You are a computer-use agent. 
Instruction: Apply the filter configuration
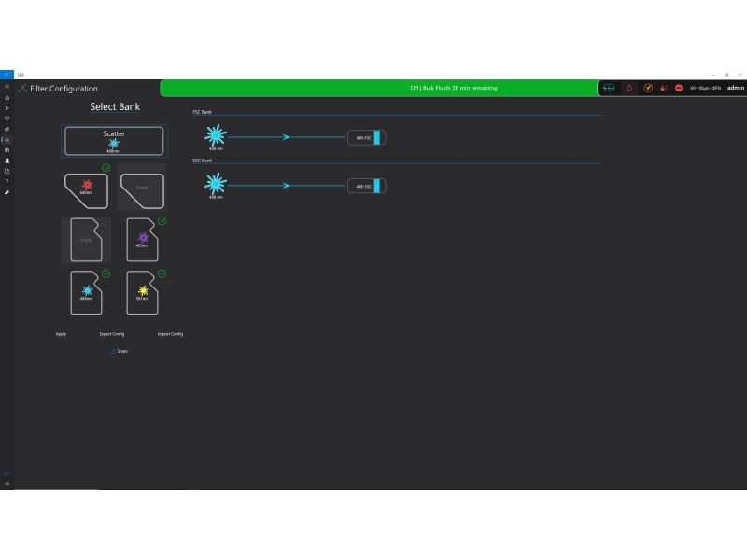point(61,333)
